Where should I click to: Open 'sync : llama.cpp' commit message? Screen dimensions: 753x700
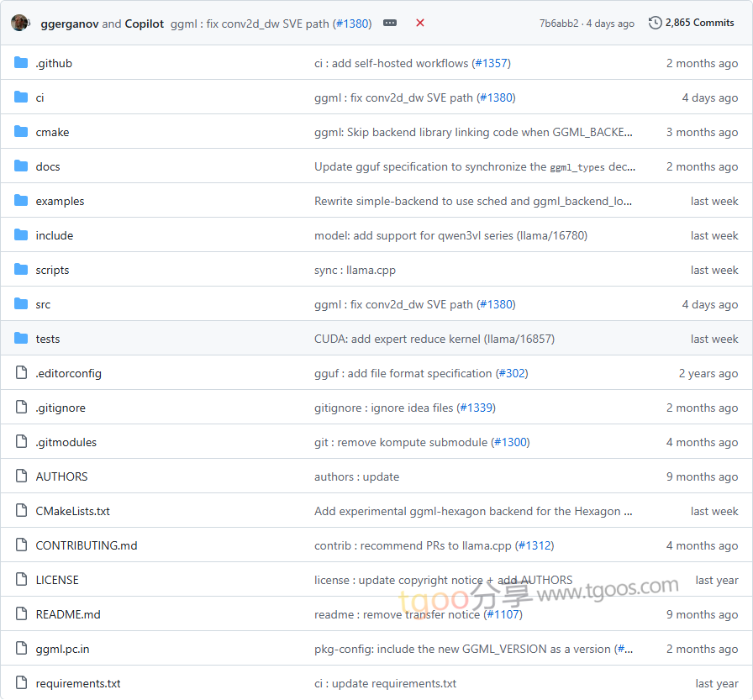pos(355,270)
